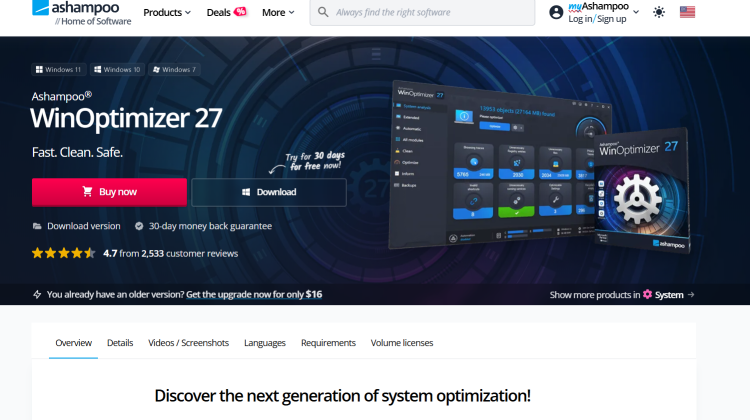
Task: Click the 'Discover the next generation' heading
Action: 342,396
